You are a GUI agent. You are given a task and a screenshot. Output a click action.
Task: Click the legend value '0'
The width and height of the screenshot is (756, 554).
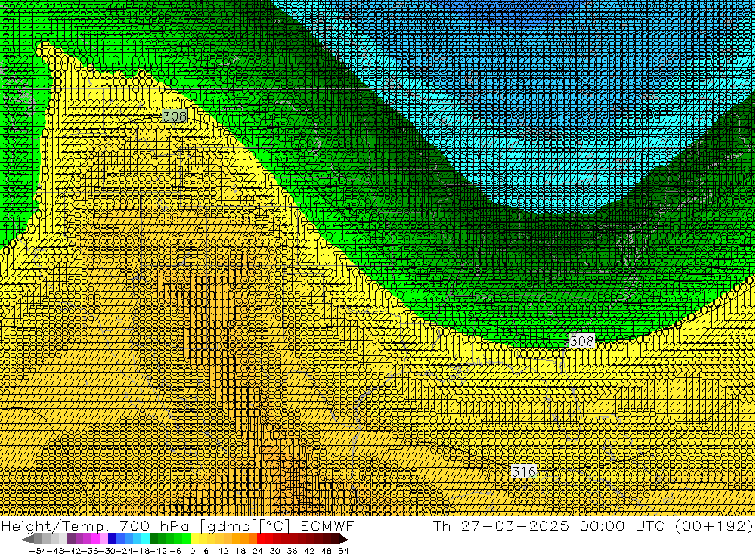pyautogui.click(x=192, y=551)
